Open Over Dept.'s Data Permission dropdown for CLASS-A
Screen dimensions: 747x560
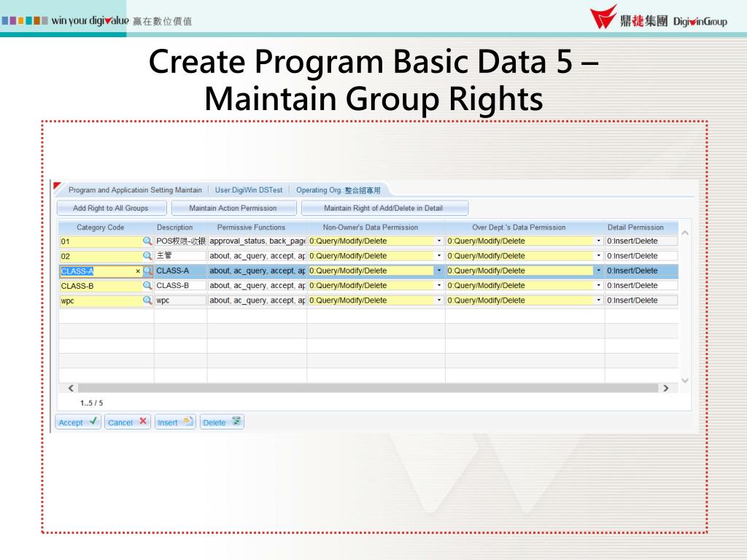[599, 271]
